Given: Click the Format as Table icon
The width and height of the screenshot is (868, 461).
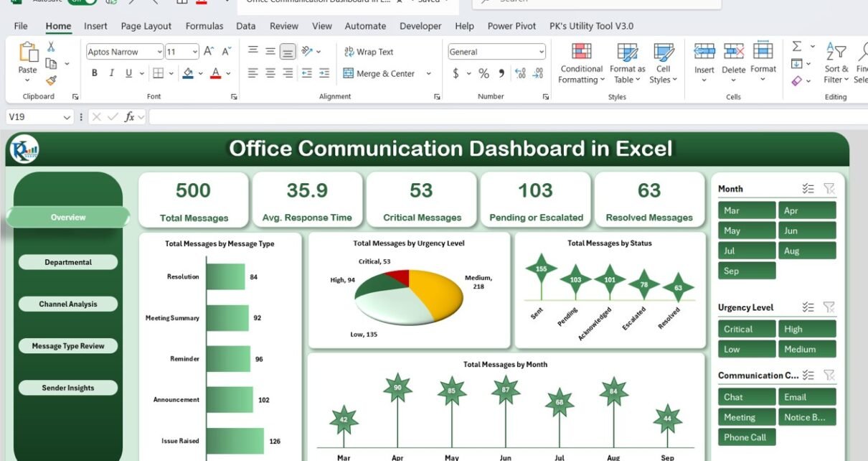Looking at the screenshot, I should click(627, 52).
